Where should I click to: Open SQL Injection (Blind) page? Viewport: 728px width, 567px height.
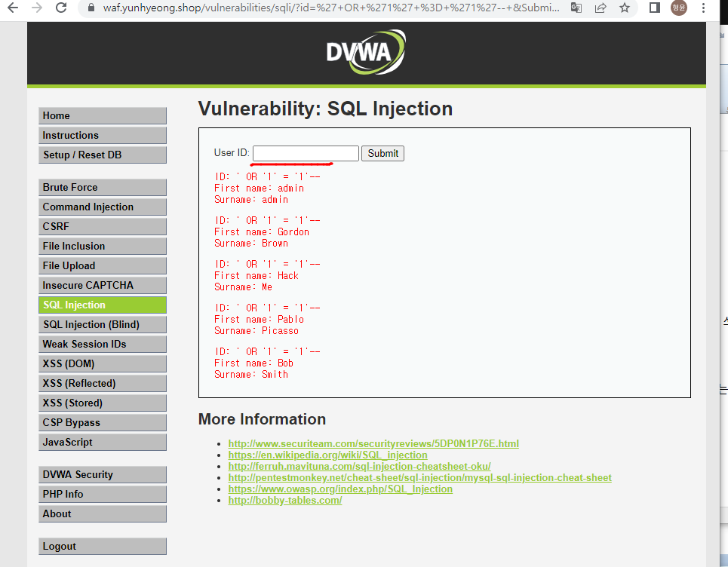pyautogui.click(x=103, y=324)
